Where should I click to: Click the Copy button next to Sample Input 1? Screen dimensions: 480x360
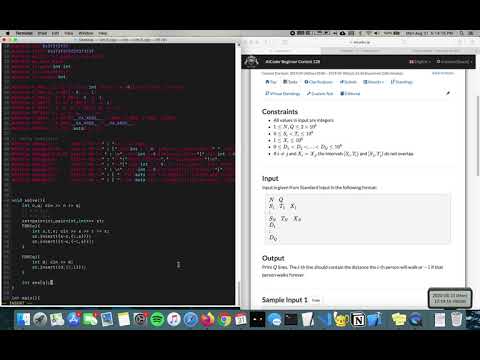pyautogui.click(x=316, y=300)
